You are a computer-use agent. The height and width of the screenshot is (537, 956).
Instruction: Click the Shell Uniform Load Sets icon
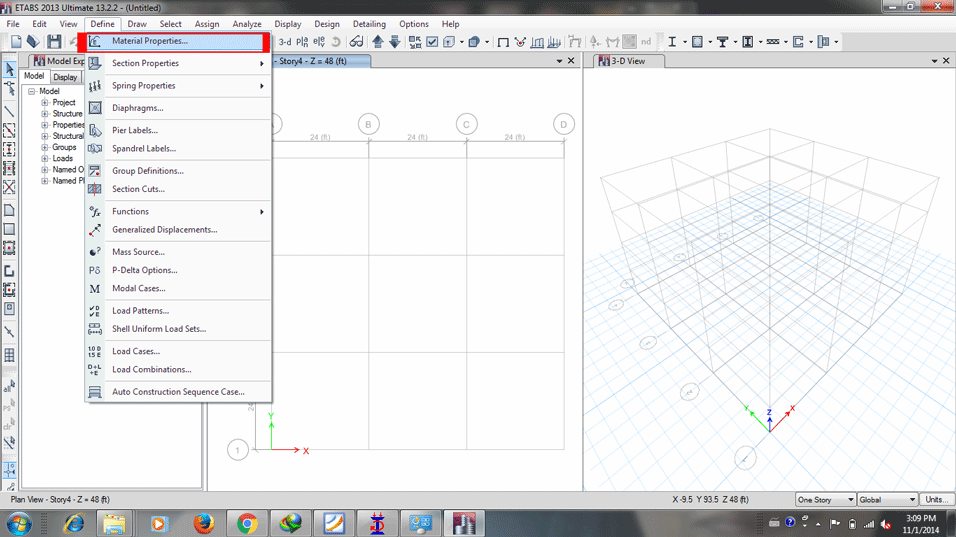click(95, 329)
